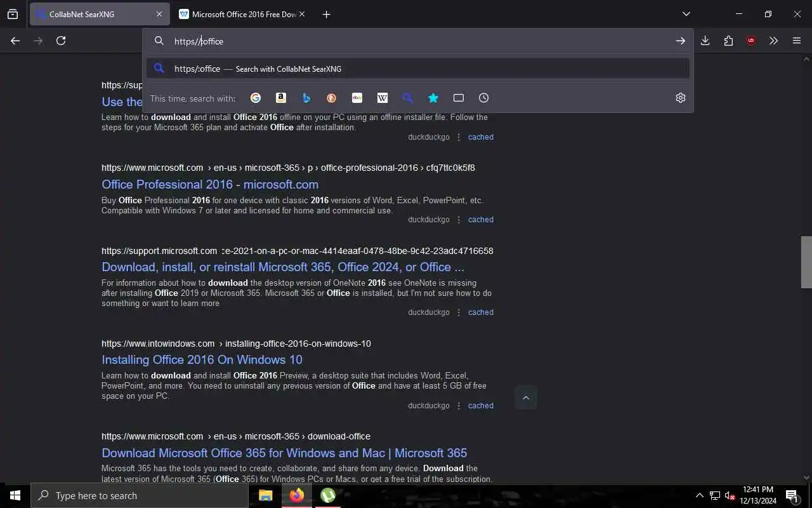The height and width of the screenshot is (508, 812).
Task: Open the Extensions menu
Action: click(728, 41)
